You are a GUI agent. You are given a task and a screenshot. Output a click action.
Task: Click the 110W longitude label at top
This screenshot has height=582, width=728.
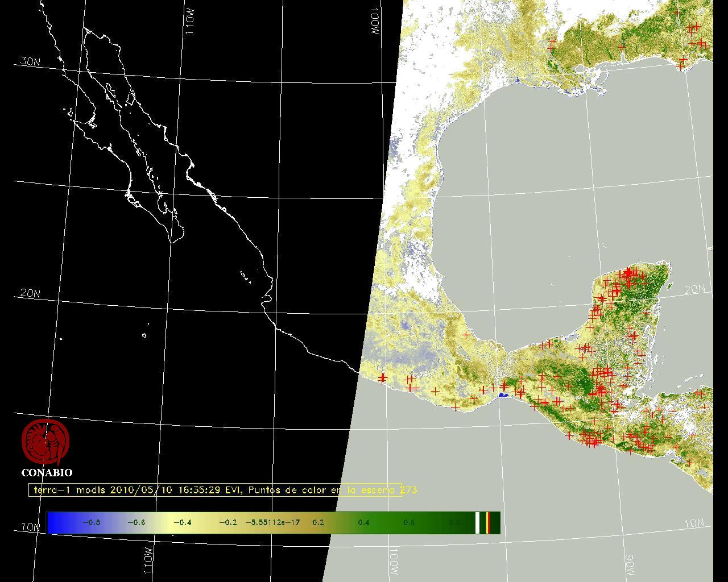pos(190,24)
